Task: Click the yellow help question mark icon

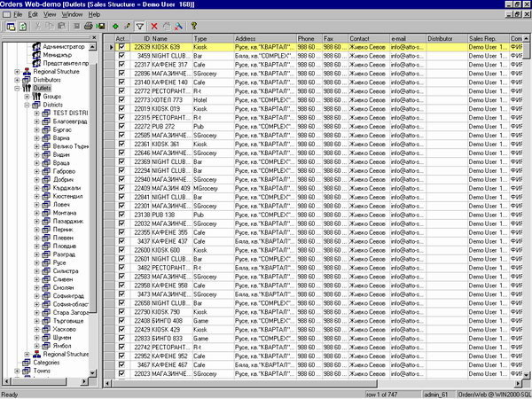Action: [193, 26]
